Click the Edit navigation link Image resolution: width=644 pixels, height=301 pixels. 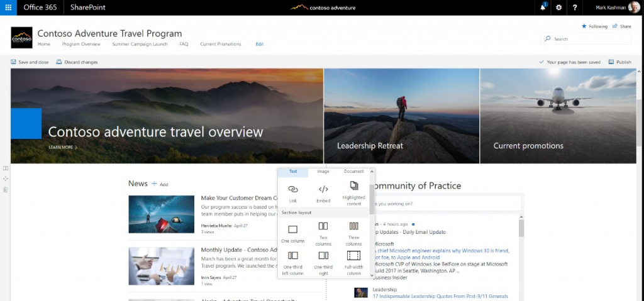[x=260, y=45]
